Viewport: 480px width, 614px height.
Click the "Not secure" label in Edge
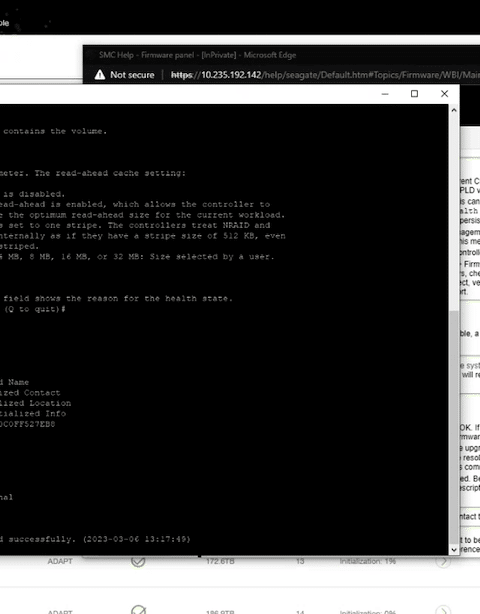[x=132, y=75]
